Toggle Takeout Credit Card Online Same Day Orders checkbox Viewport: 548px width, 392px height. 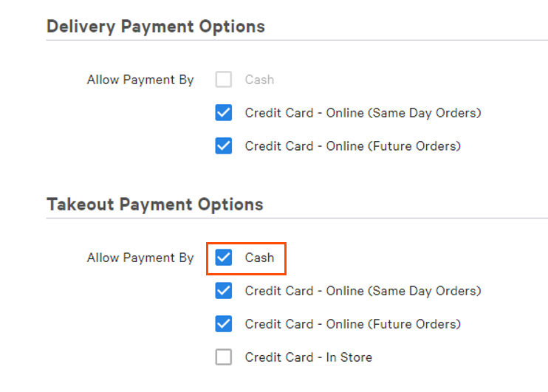224,291
